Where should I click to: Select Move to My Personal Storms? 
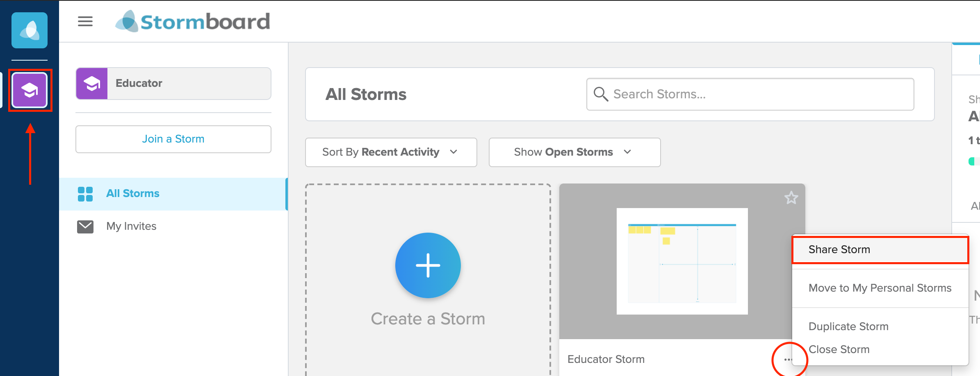(x=880, y=288)
